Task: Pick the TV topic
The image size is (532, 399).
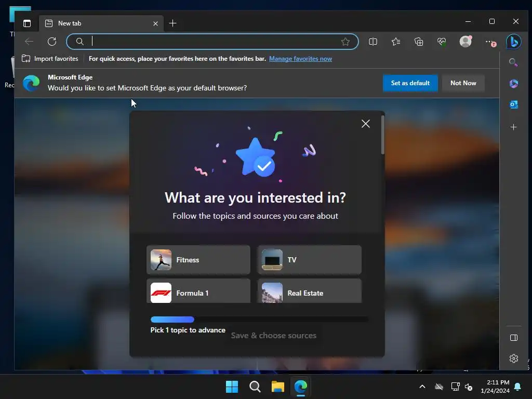Action: point(310,260)
